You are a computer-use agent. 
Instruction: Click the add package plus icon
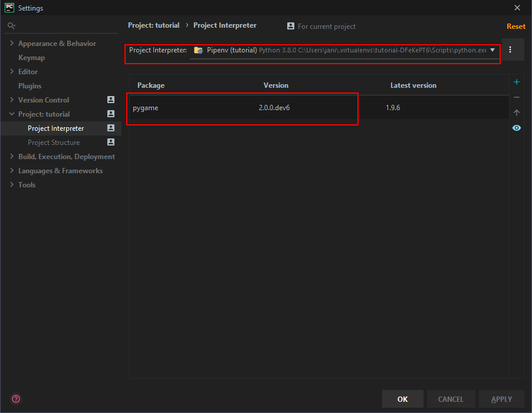coord(517,82)
